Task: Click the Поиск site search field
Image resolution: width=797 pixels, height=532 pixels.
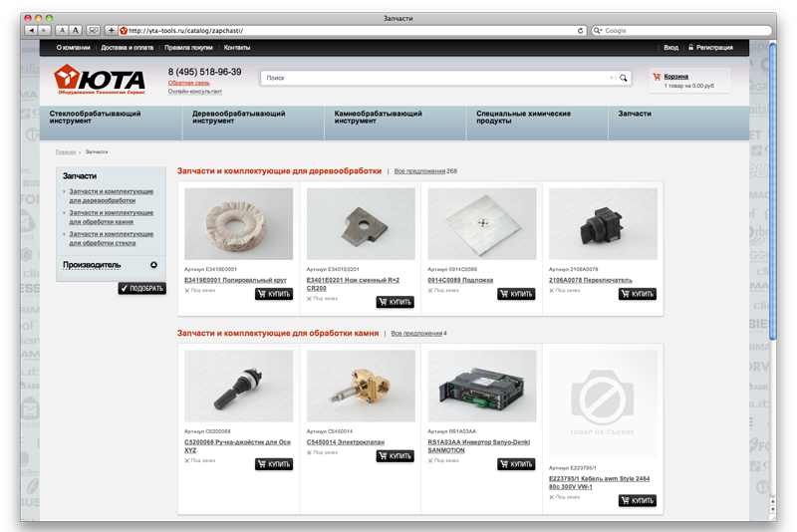Action: tap(436, 78)
